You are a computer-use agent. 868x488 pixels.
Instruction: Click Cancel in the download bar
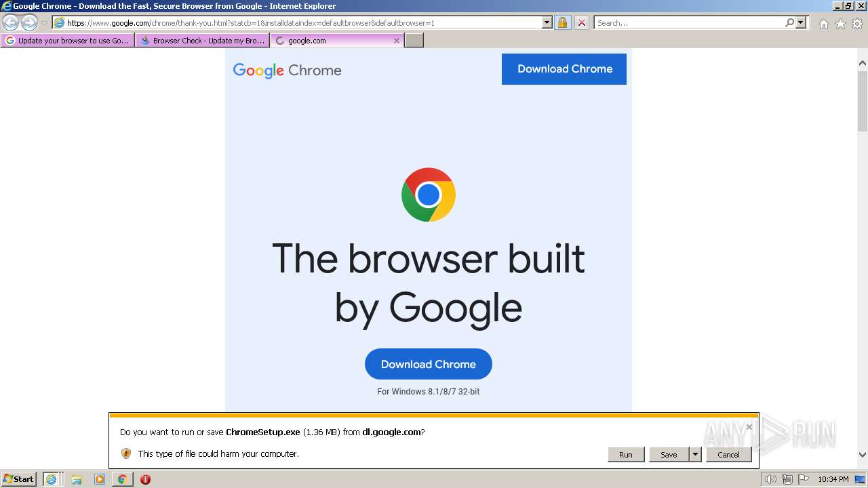coord(729,454)
